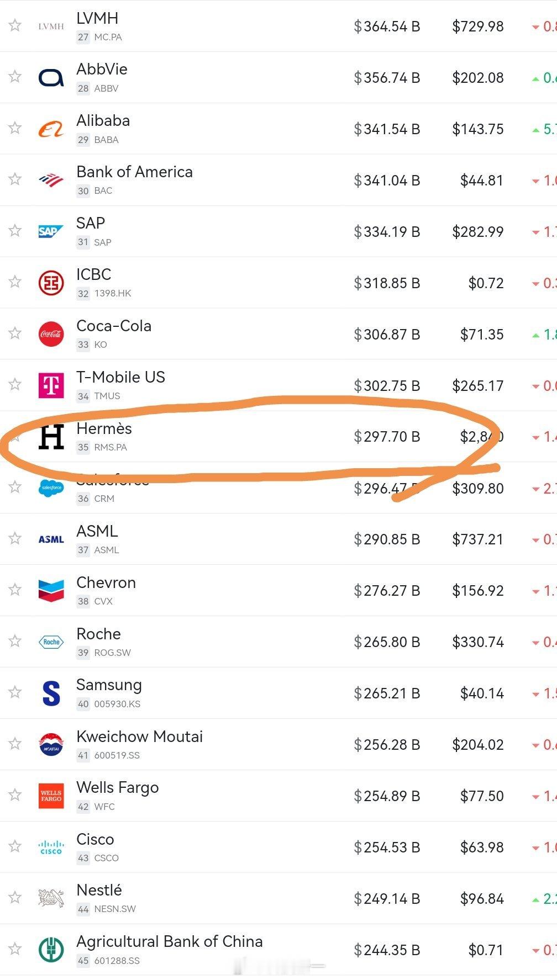Click the ICBC red circle logo
This screenshot has width=557, height=980.
coord(51,283)
